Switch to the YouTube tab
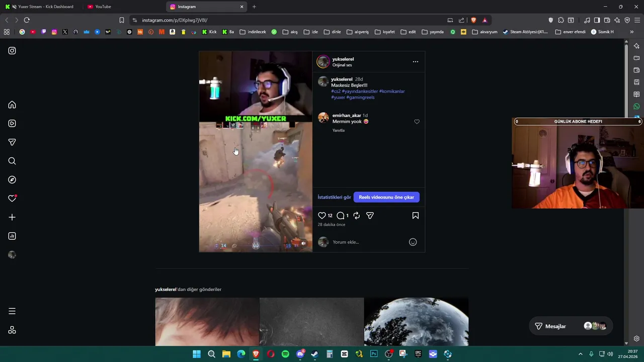The width and height of the screenshot is (644, 362). click(x=124, y=7)
